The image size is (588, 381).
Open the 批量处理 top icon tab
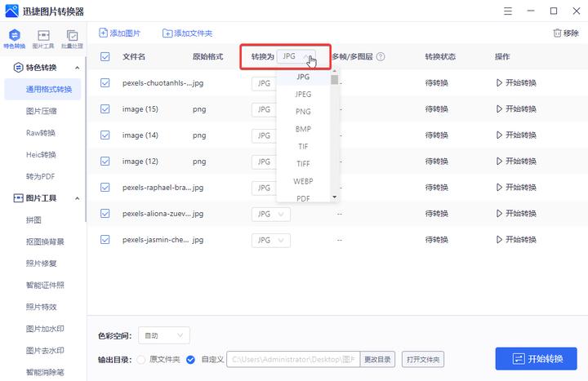click(x=72, y=39)
